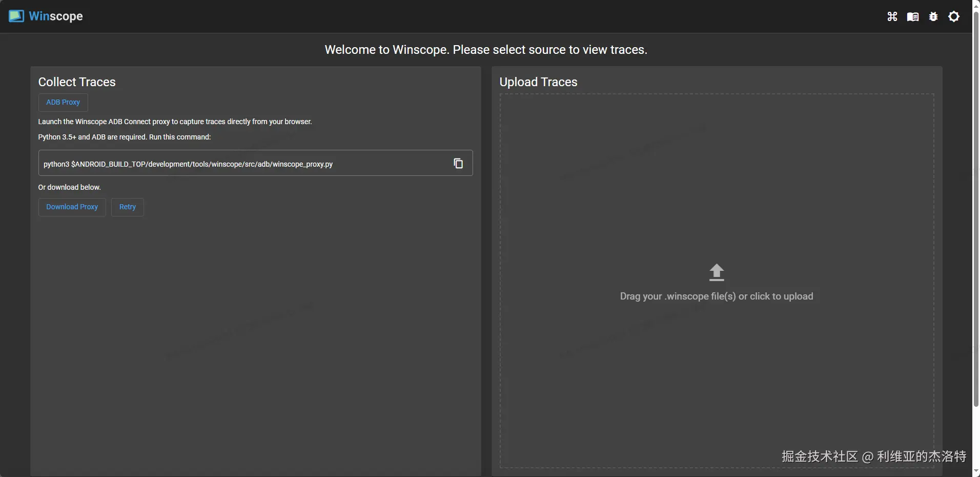
Task: Click the python3 winscope_proxy.py command field
Action: pyautogui.click(x=255, y=163)
